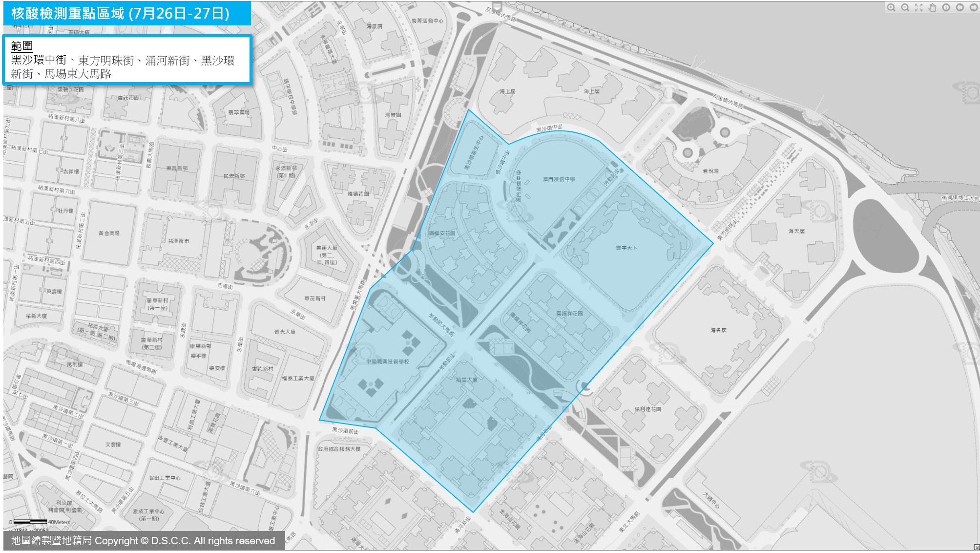This screenshot has width=980, height=553.
Task: Select the identify info tool
Action: 946,7
